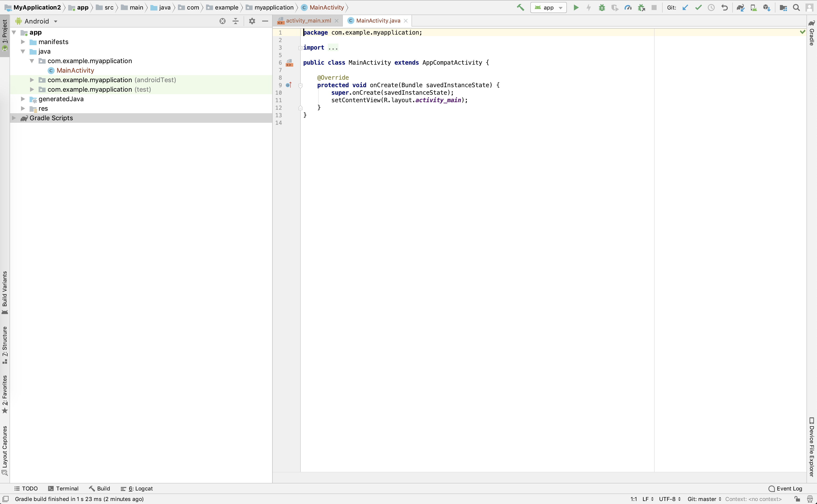Toggle the Z: Structure side panel
The image size is (817, 504).
pyautogui.click(x=5, y=345)
